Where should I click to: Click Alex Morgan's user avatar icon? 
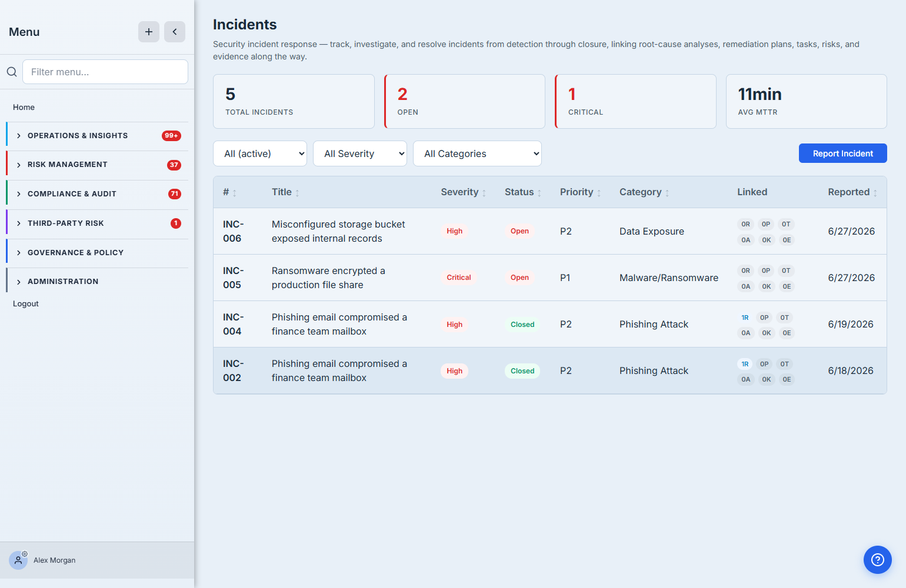click(x=18, y=560)
